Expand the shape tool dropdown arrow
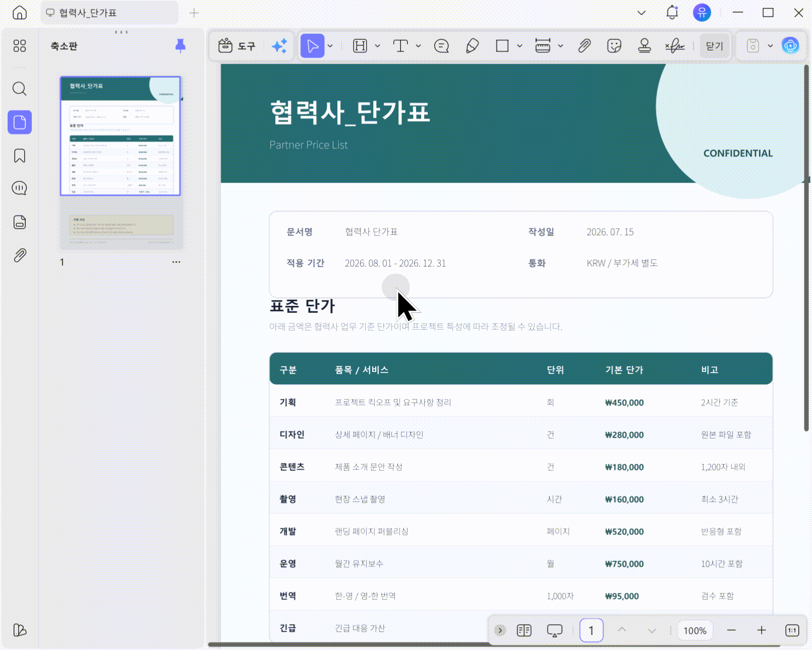Image resolution: width=812 pixels, height=650 pixels. click(x=520, y=46)
